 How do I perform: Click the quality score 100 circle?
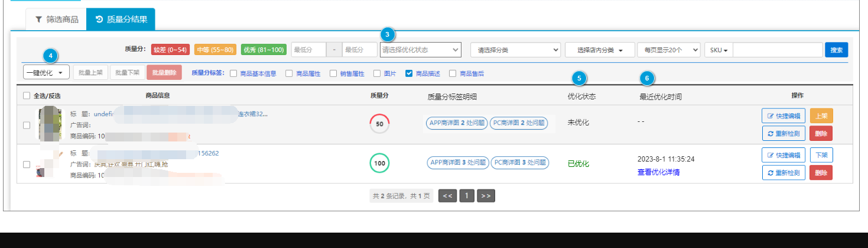[379, 163]
